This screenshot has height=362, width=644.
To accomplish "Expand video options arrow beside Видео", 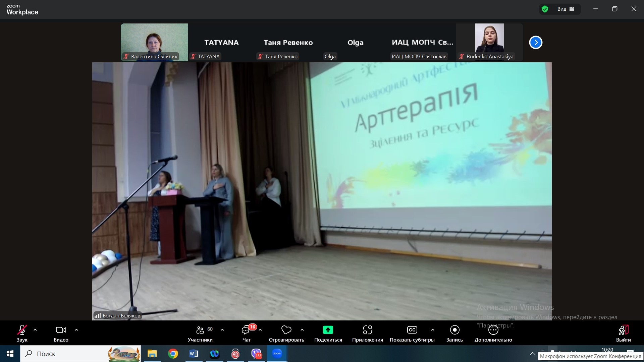I will (76, 330).
